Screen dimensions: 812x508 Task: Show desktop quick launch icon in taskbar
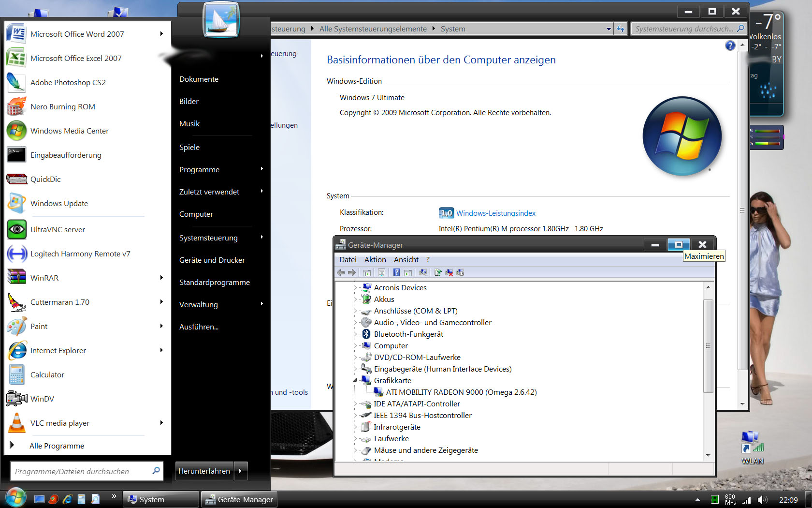click(40, 499)
